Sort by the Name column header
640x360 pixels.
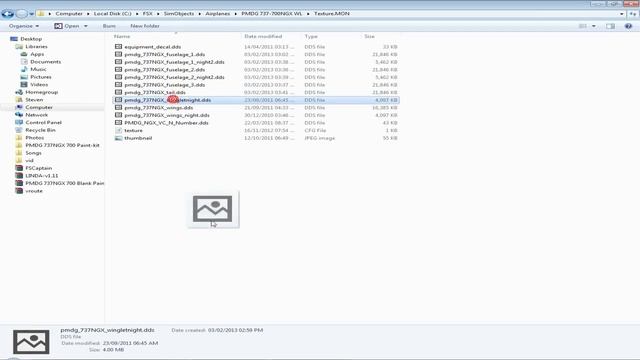(122, 36)
